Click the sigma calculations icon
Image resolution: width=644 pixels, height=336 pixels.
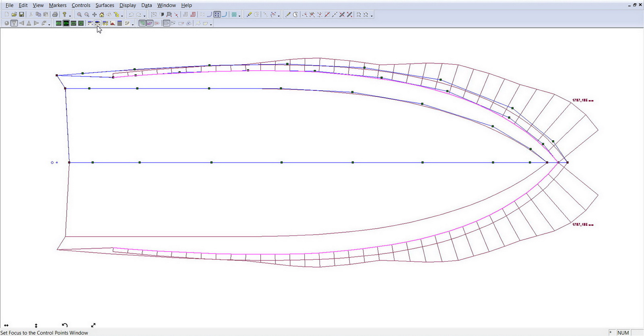[x=127, y=23]
